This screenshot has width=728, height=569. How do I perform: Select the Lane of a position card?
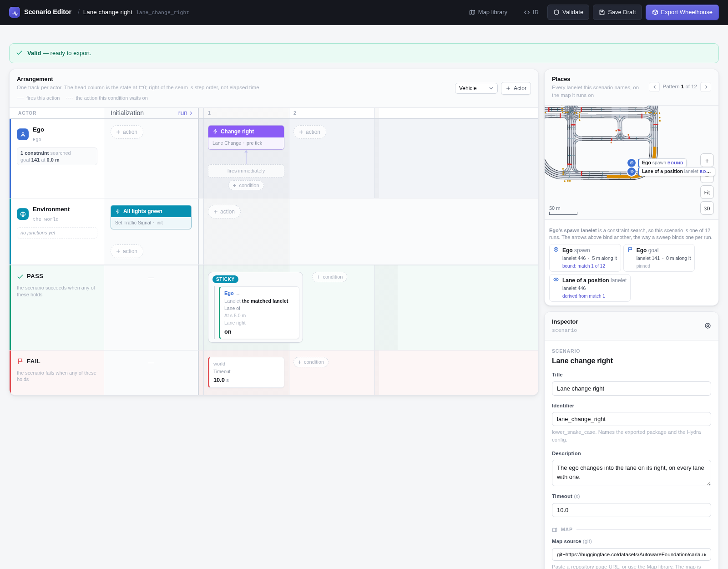pos(590,288)
